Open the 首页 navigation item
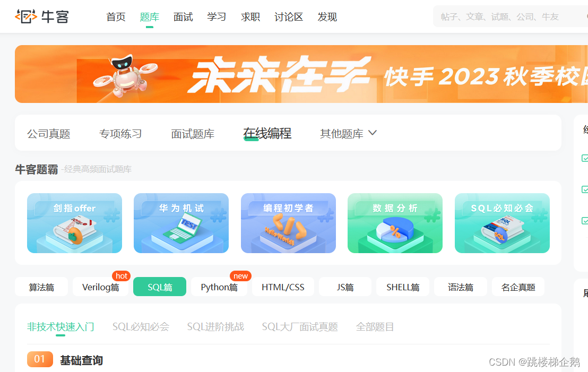This screenshot has width=588, height=372. [x=116, y=17]
